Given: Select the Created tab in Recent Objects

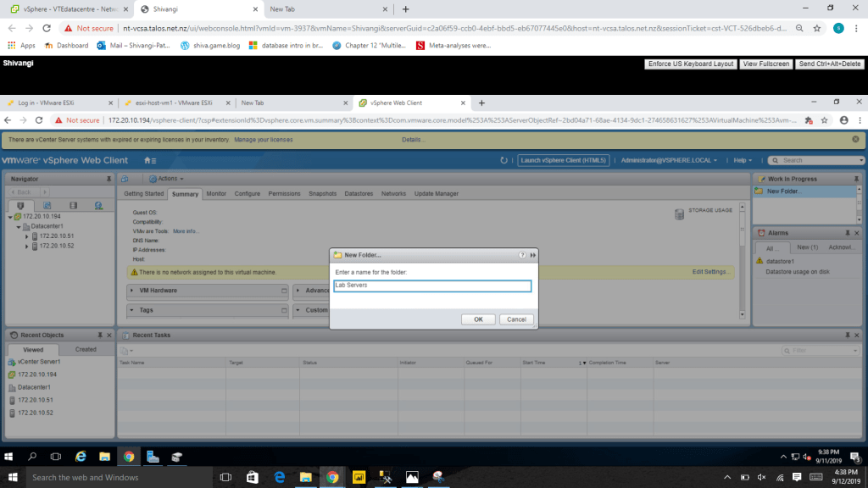Looking at the screenshot, I should click(86, 349).
